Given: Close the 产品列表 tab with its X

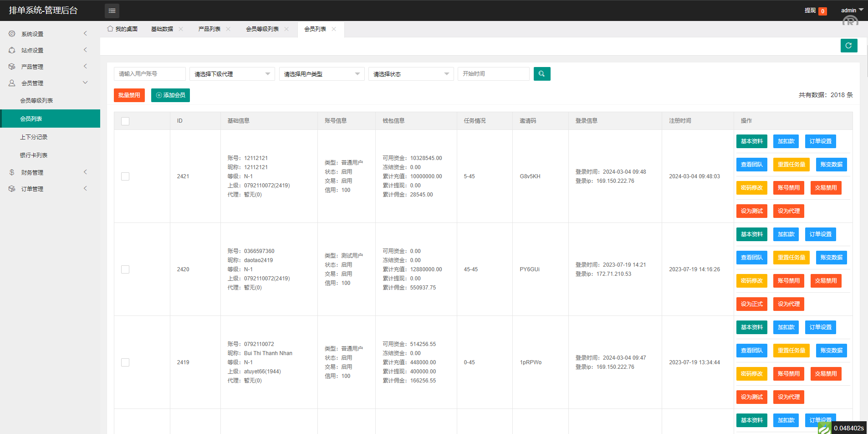Looking at the screenshot, I should pyautogui.click(x=228, y=29).
